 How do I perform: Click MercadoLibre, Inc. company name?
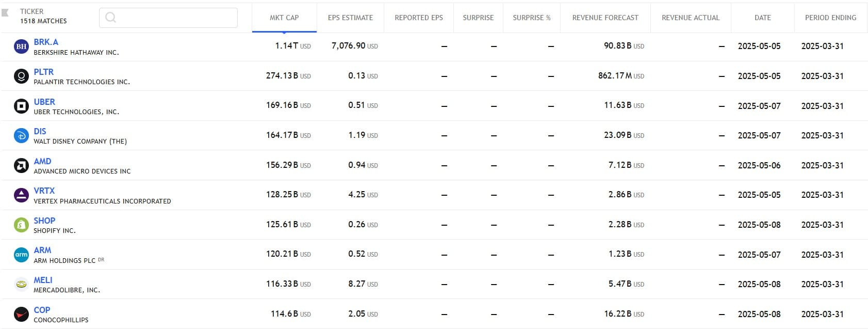pos(67,290)
